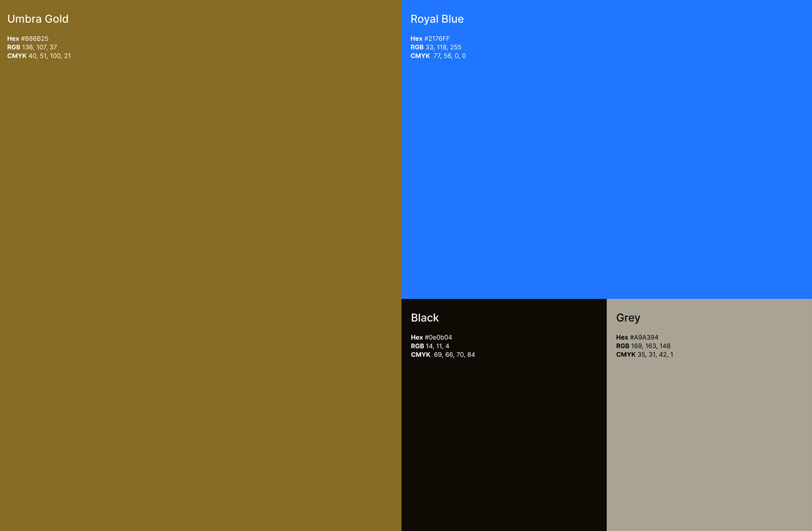812x531 pixels.
Task: Pick the Umbra Gold color swatch
Action: pos(201,265)
